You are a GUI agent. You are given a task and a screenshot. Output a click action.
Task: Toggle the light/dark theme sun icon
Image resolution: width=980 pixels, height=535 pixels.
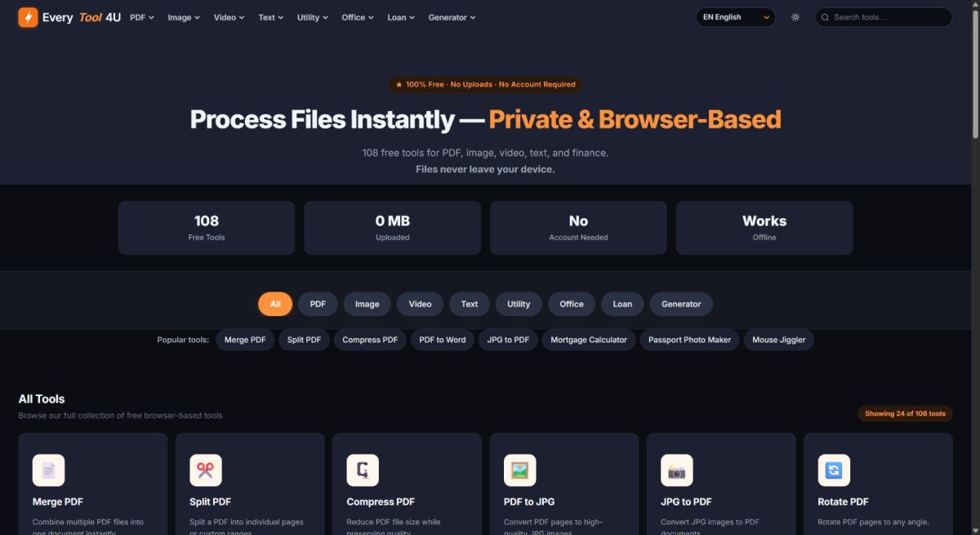795,17
